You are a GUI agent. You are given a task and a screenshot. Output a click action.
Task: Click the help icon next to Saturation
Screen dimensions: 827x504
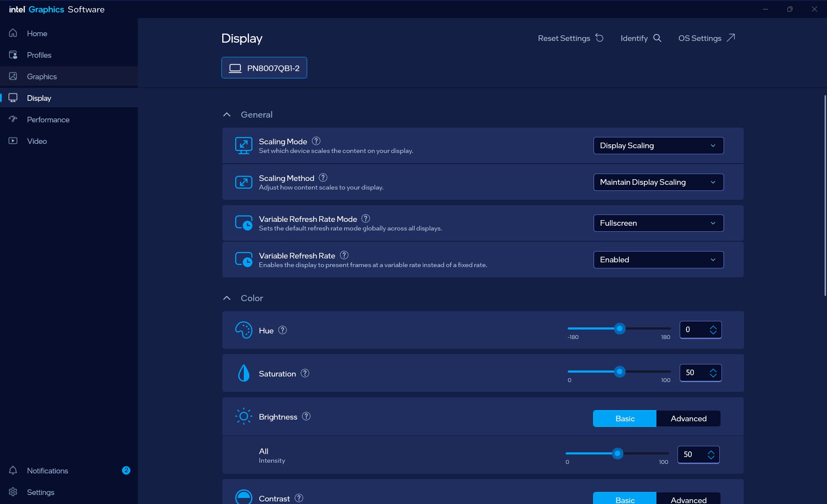305,373
